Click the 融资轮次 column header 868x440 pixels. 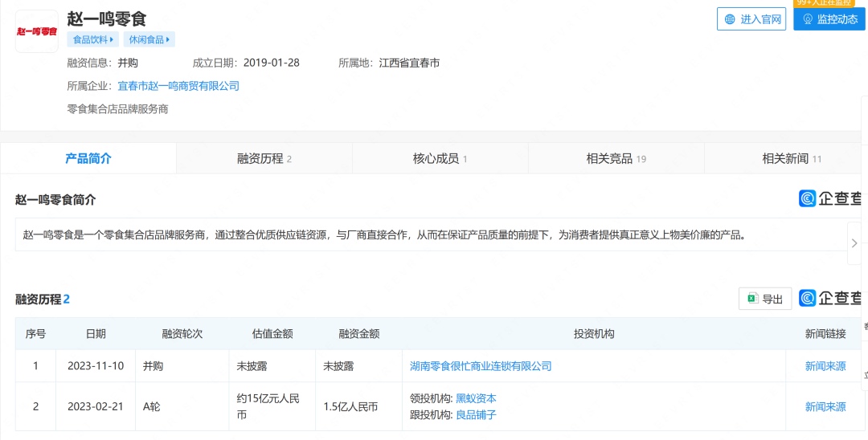182,334
